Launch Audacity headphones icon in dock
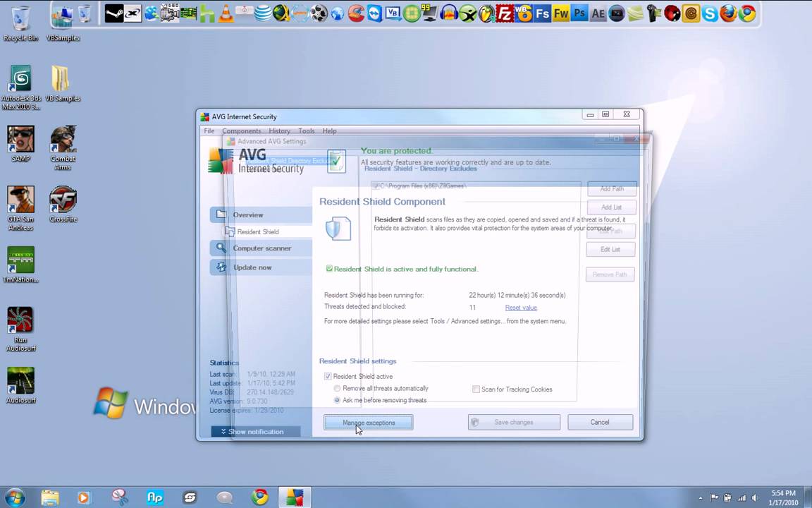The height and width of the screenshot is (508, 812). coord(449,13)
